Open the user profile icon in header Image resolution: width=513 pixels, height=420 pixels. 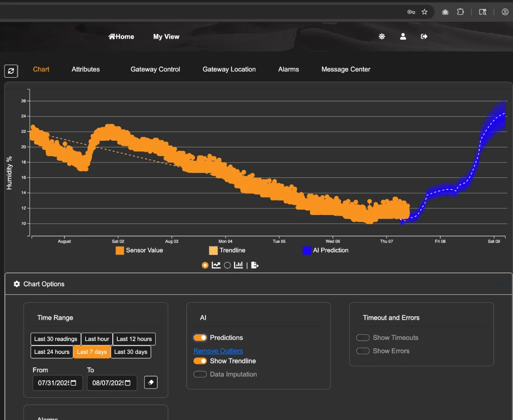(x=403, y=37)
